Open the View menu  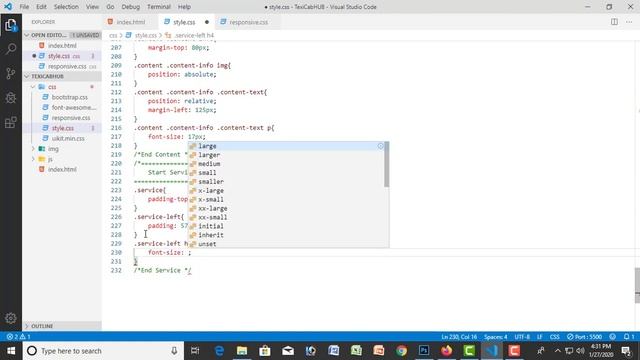pos(92,7)
